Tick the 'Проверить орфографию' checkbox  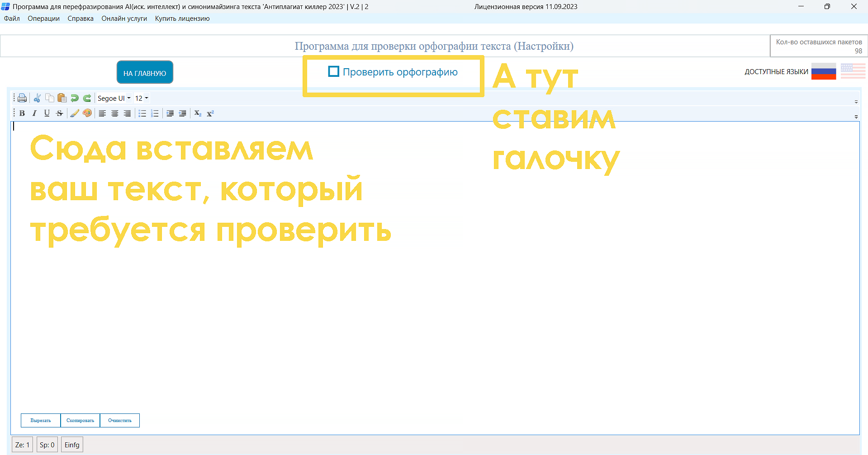point(333,71)
